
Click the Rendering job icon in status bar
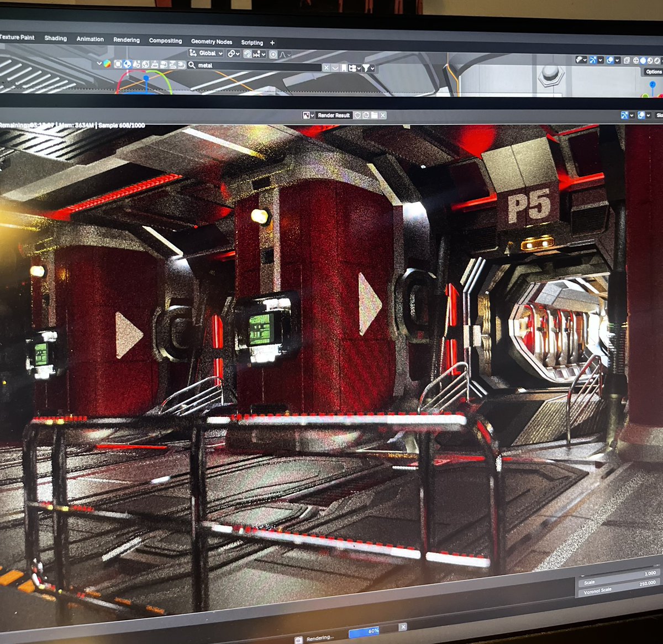(299, 640)
